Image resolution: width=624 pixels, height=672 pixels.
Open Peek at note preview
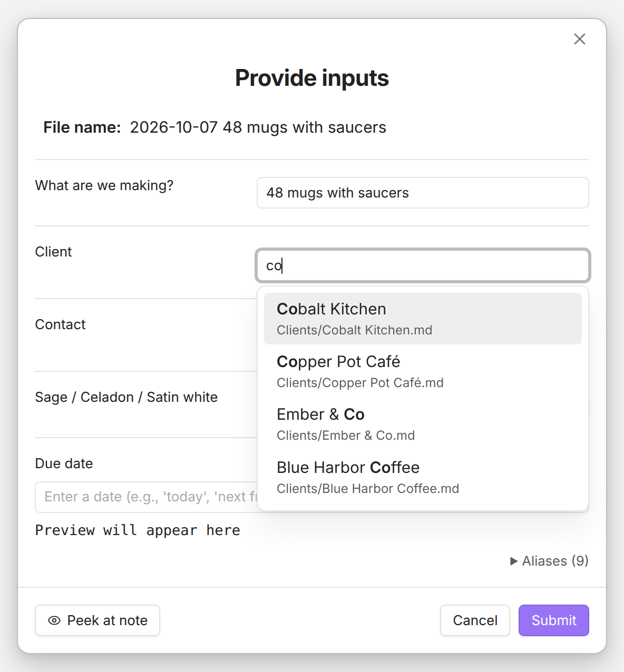[x=97, y=620]
